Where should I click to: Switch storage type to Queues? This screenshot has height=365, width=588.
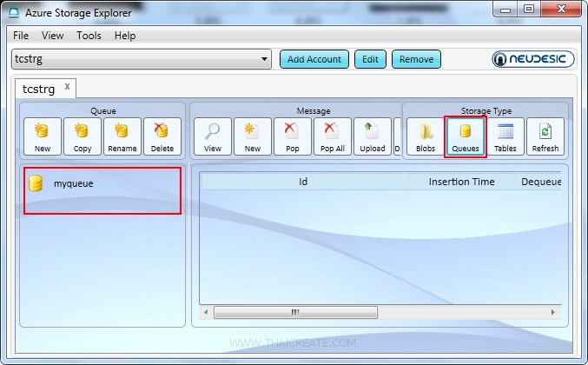(466, 136)
